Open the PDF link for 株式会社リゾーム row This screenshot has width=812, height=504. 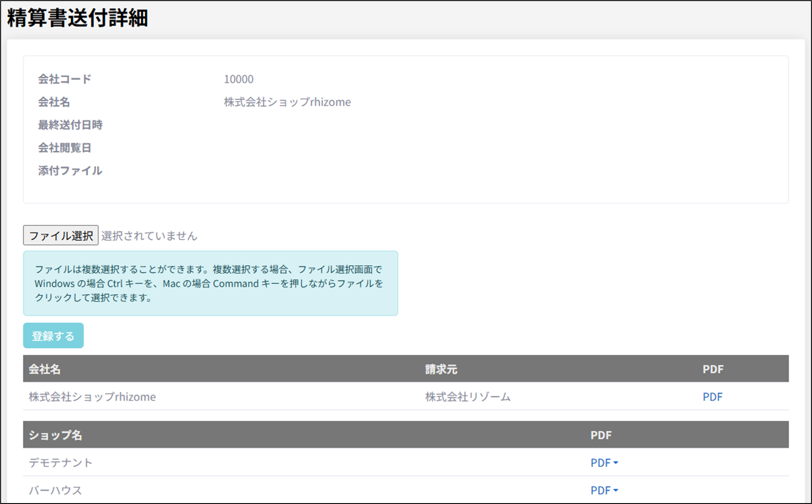(712, 397)
